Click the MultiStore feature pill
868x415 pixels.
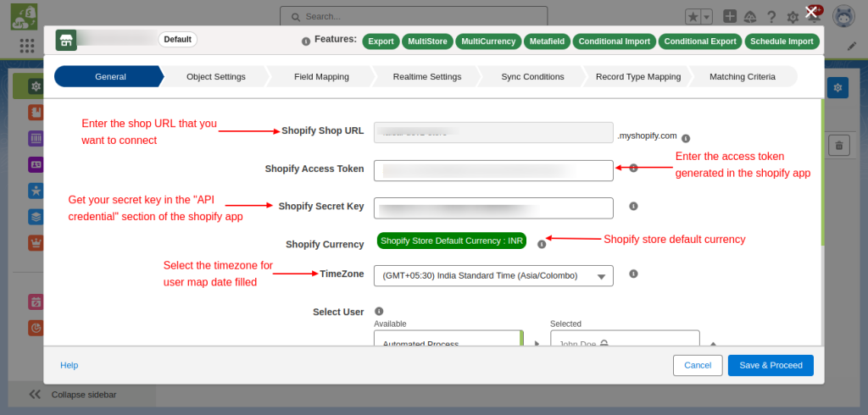(x=427, y=41)
